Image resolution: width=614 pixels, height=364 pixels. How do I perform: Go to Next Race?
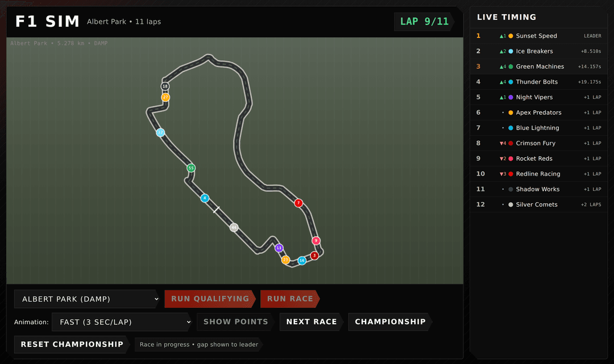point(312,322)
